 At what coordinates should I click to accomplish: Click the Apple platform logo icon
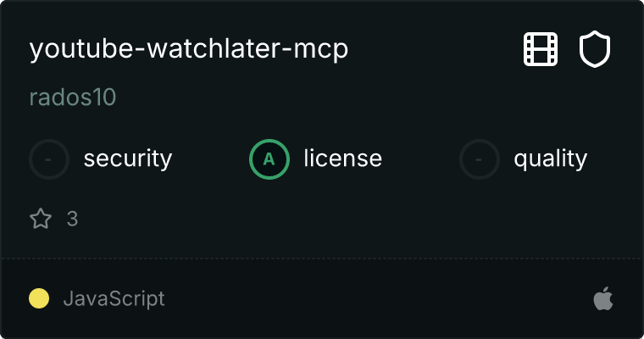point(603,298)
